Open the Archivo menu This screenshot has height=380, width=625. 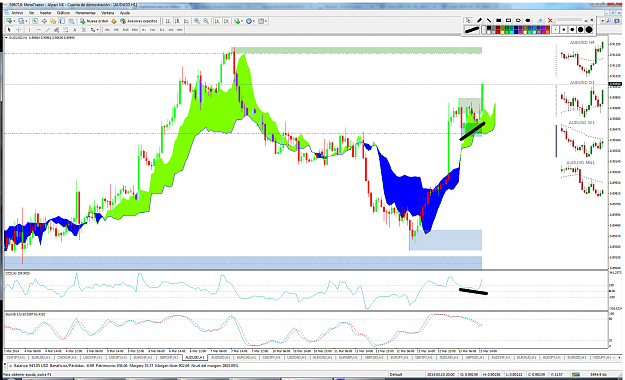[x=17, y=13]
